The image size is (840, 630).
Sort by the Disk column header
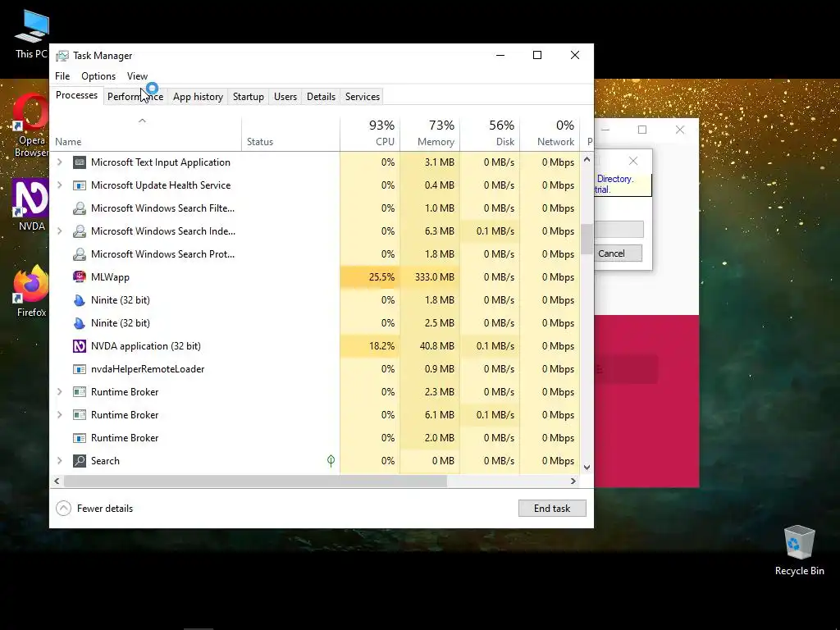click(490, 133)
